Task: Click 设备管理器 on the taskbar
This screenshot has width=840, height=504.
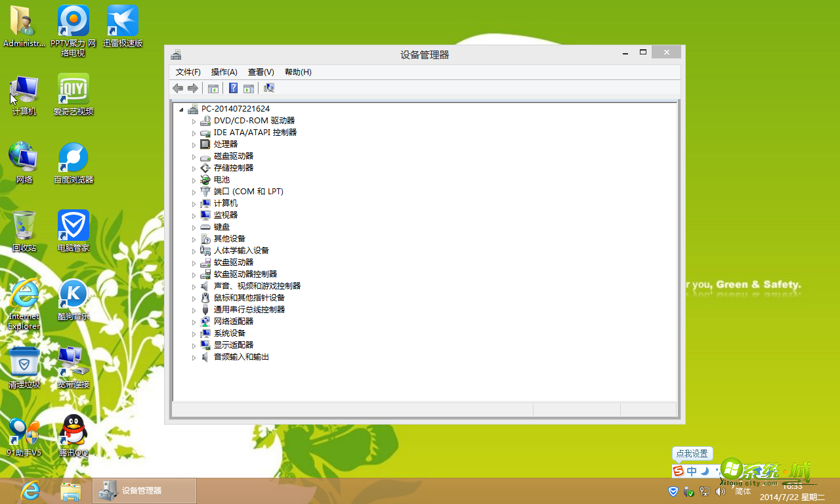Action: click(144, 490)
